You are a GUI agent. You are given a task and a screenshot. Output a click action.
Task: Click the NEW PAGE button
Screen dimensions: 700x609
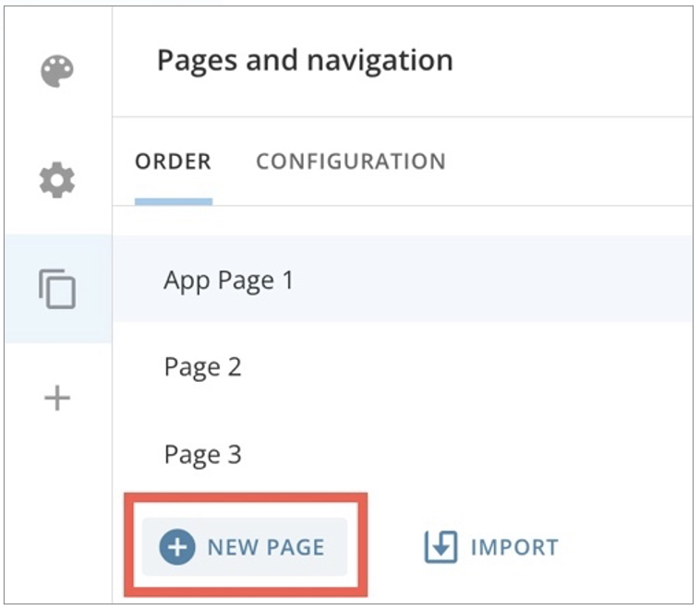click(244, 547)
